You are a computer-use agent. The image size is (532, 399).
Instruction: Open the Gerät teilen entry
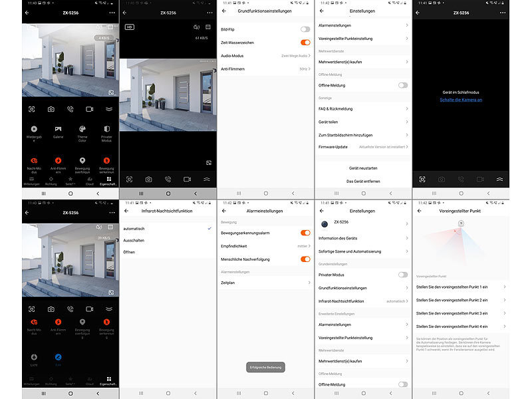(x=363, y=122)
